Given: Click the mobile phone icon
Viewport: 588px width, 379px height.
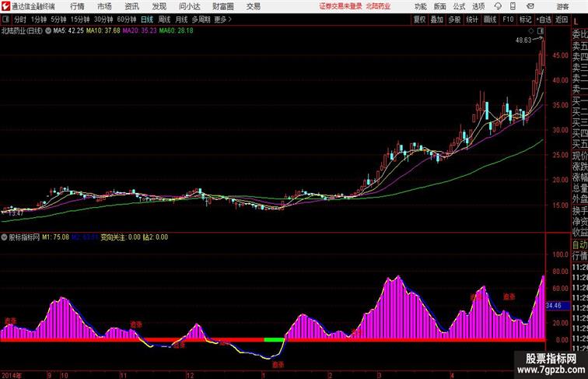Looking at the screenshot, I should [x=513, y=6].
